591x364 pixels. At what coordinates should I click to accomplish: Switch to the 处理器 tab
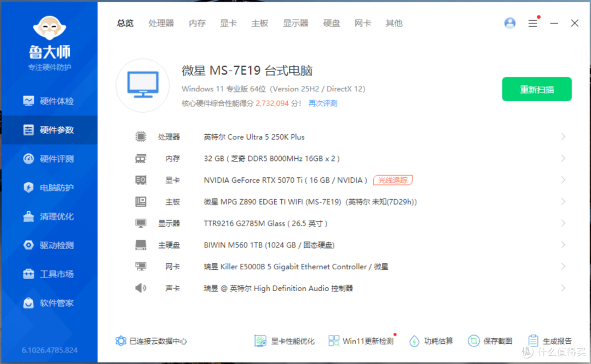tap(161, 24)
